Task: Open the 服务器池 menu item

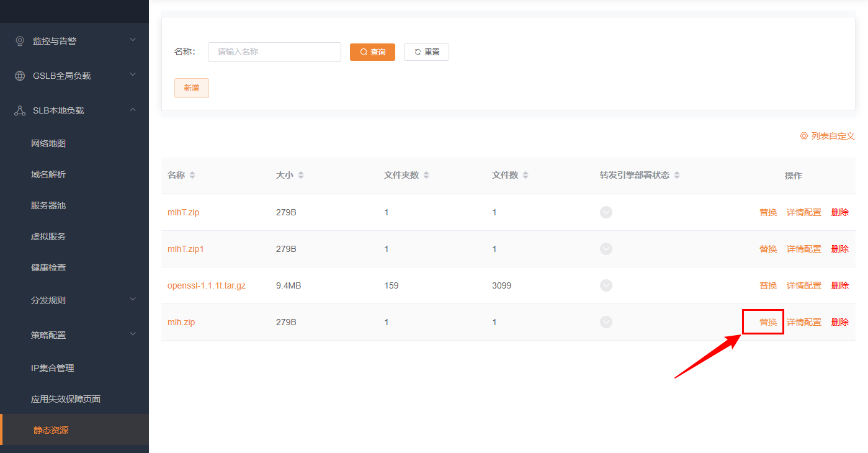Action: pos(48,205)
